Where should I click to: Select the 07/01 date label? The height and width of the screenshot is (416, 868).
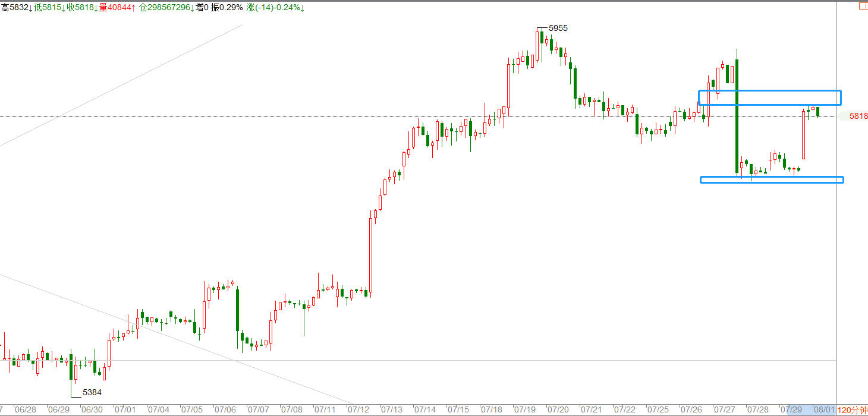[125, 410]
